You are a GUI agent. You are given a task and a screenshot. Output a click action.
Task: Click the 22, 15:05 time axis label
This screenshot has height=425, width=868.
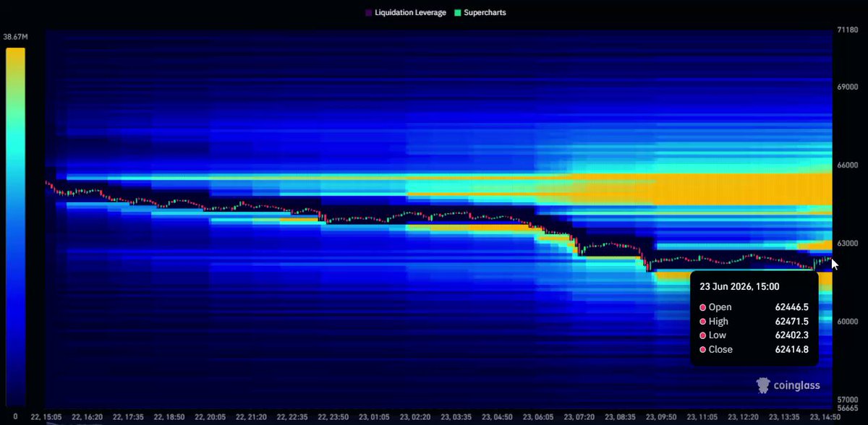point(46,417)
